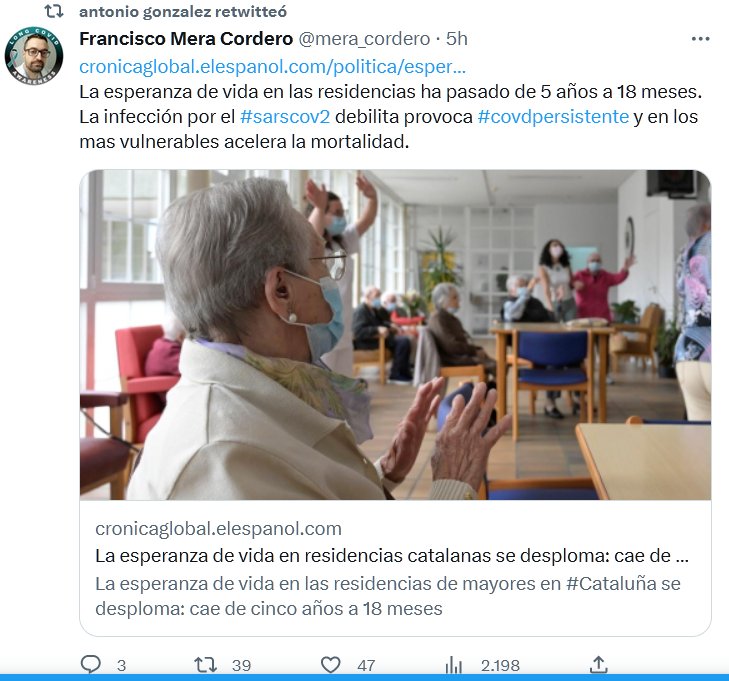
Task: Open the nursing home article image
Action: tap(395, 335)
